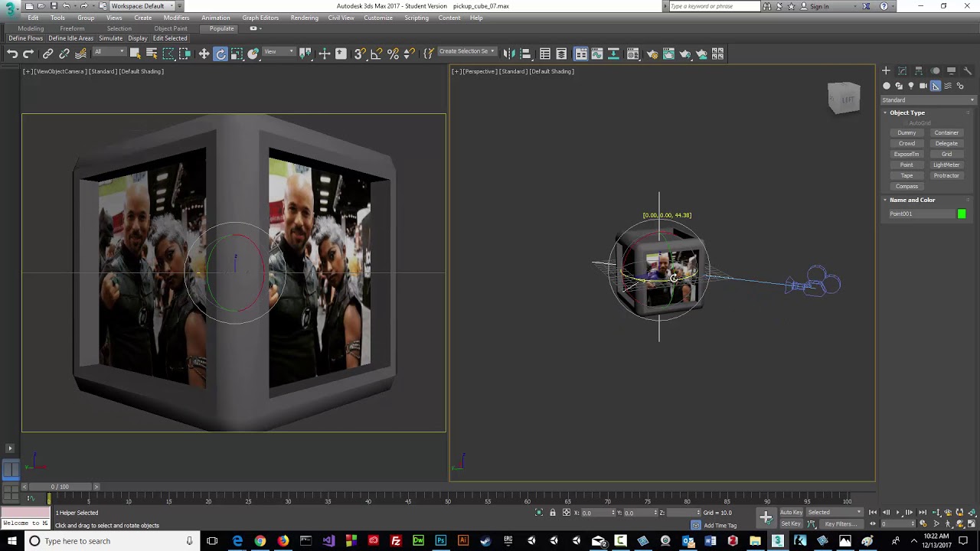The height and width of the screenshot is (551, 980).
Task: Open the Selected key mode dropdown
Action: point(835,512)
